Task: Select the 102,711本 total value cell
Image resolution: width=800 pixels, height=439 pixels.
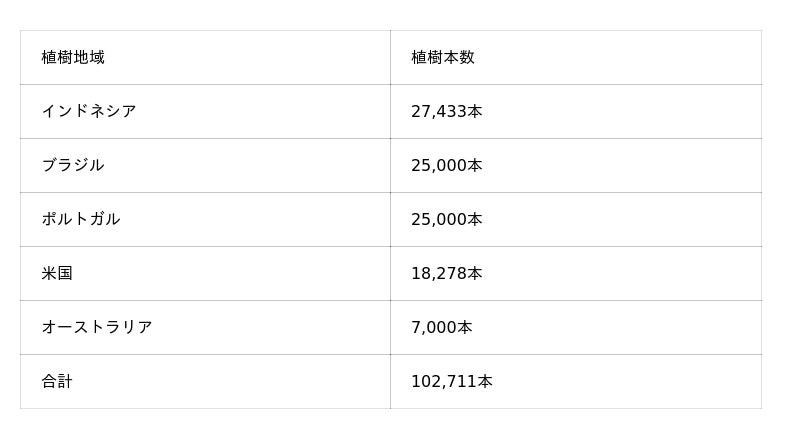Action: click(452, 381)
